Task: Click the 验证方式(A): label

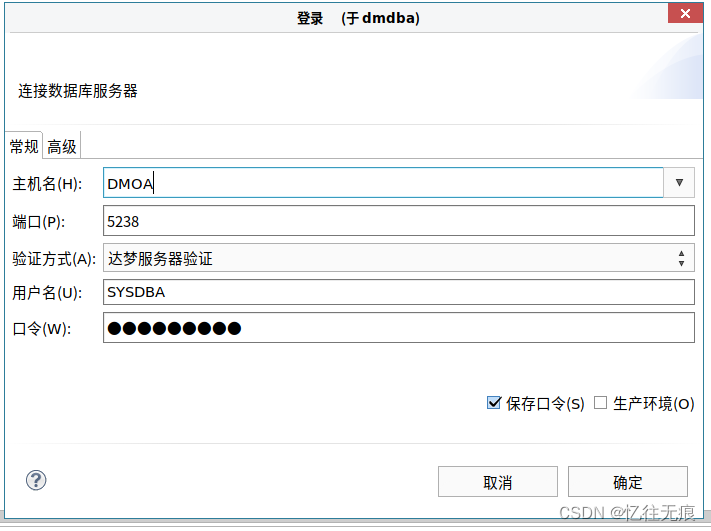Action: 54,259
